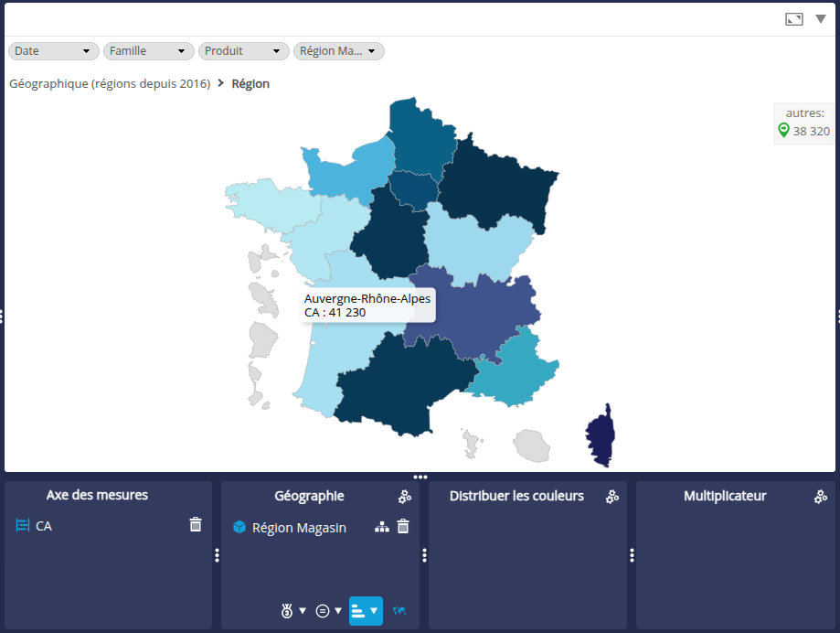Toggle the equals filter icon in Géographie
This screenshot has width=840, height=633.
tap(322, 610)
